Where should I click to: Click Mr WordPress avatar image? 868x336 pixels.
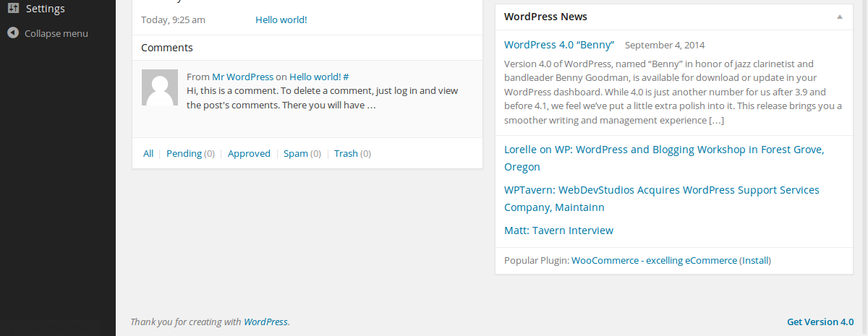tap(159, 87)
